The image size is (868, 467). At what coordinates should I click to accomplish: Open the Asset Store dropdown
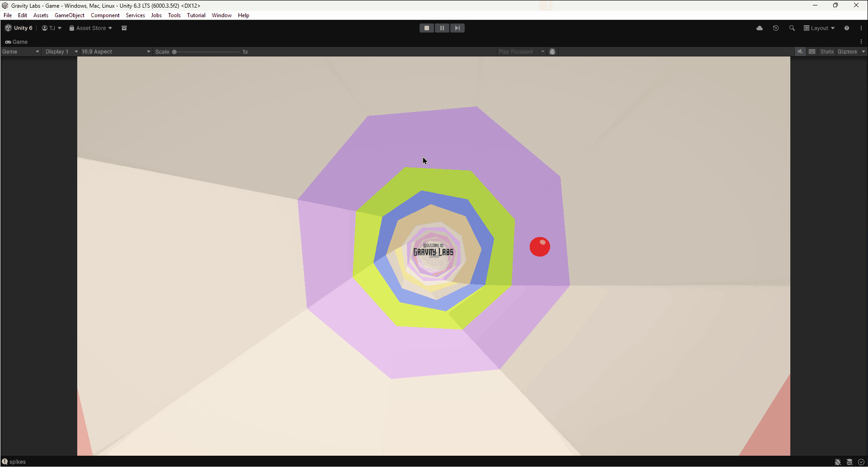point(90,28)
